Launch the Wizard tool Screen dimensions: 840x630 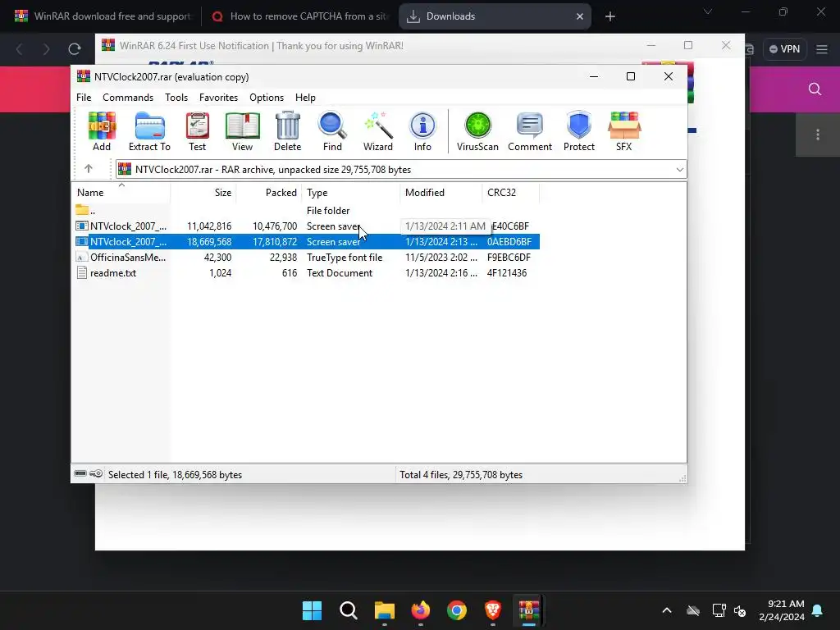click(x=378, y=131)
